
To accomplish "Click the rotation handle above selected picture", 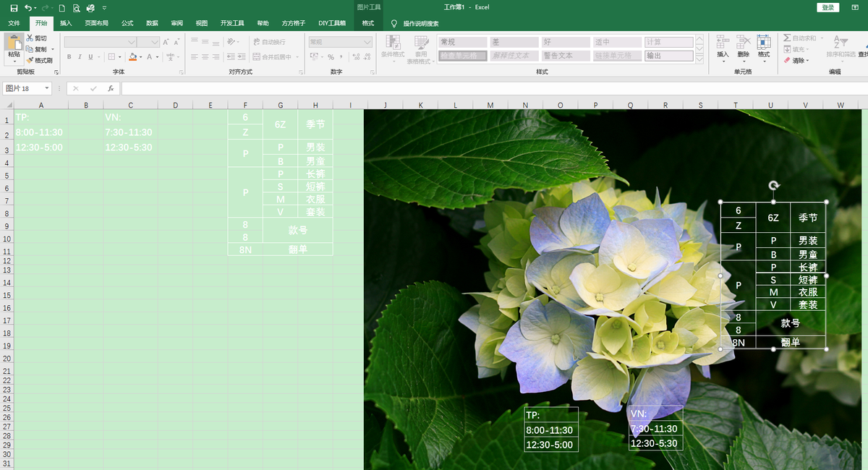I will (x=774, y=186).
